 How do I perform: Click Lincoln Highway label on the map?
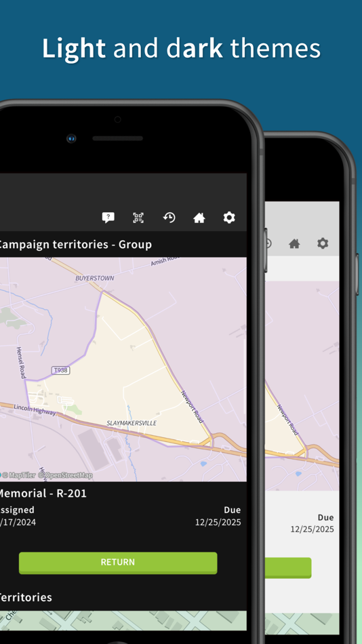pos(35,409)
